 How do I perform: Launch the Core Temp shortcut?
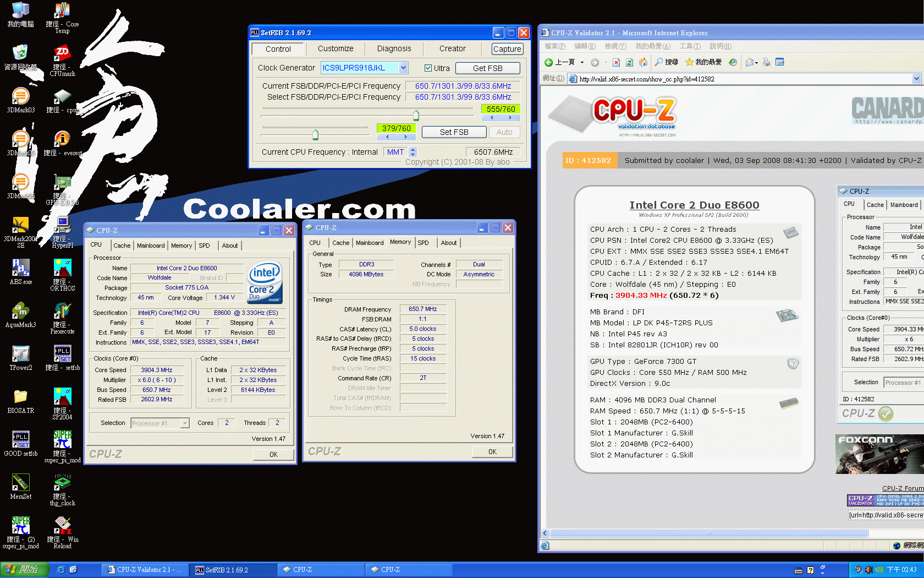coord(62,18)
